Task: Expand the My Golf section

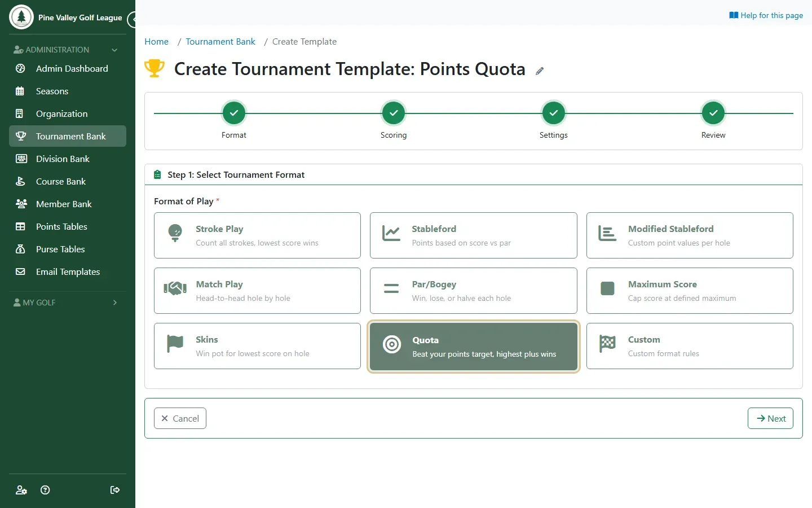Action: pos(68,303)
